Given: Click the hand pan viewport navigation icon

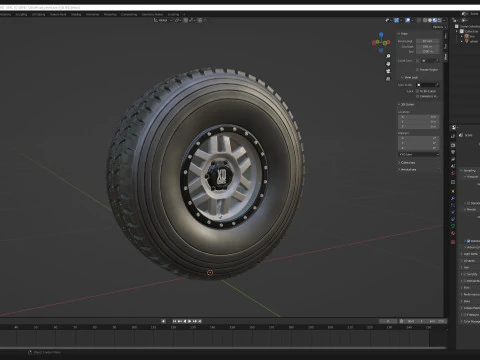Looking at the screenshot, I should point(388,64).
